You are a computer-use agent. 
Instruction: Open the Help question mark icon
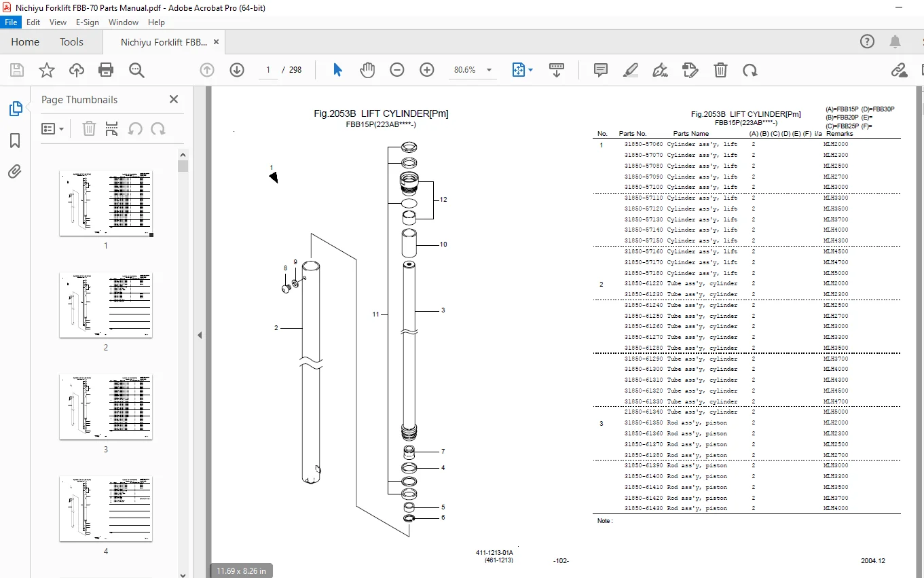tap(868, 41)
